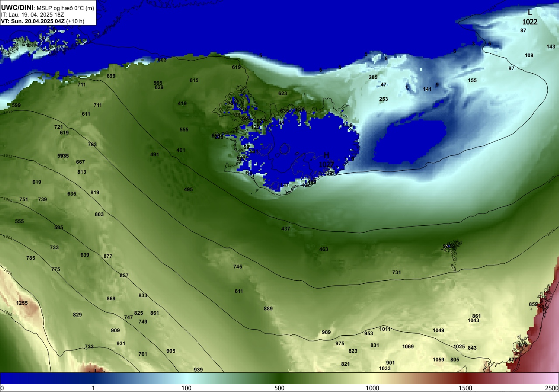Click the 869 height value
Viewport: 559px width, 392px height.
(x=111, y=299)
